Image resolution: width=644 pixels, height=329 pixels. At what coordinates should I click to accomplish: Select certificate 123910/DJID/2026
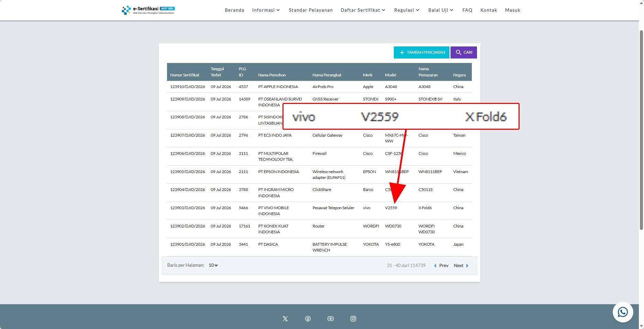[x=187, y=87]
